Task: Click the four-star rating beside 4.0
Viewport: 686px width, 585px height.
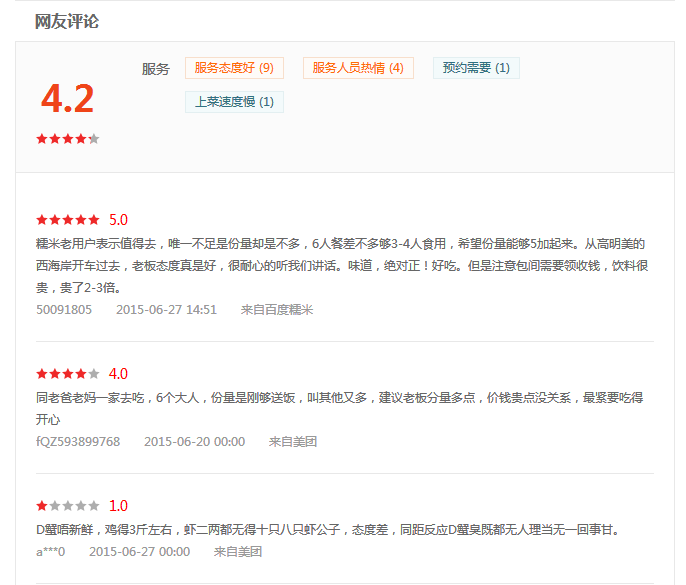Action: point(68,374)
